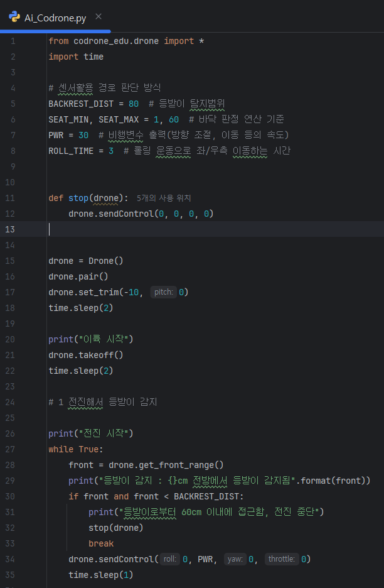Click the drone.pair() call
The height and width of the screenshot is (588, 384).
click(78, 276)
